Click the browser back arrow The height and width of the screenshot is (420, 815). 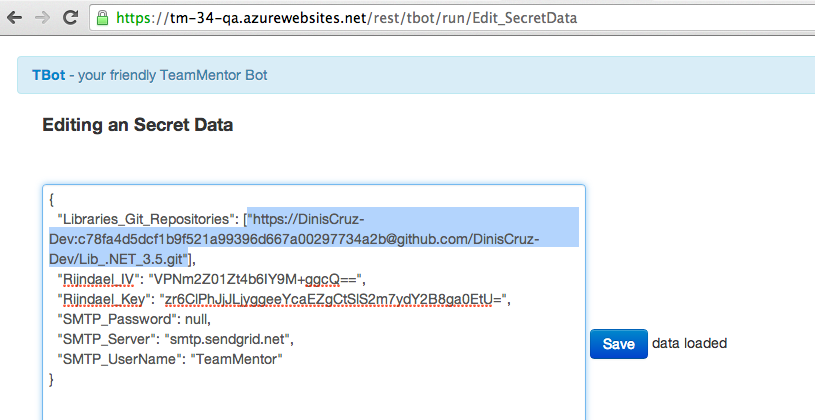(17, 18)
